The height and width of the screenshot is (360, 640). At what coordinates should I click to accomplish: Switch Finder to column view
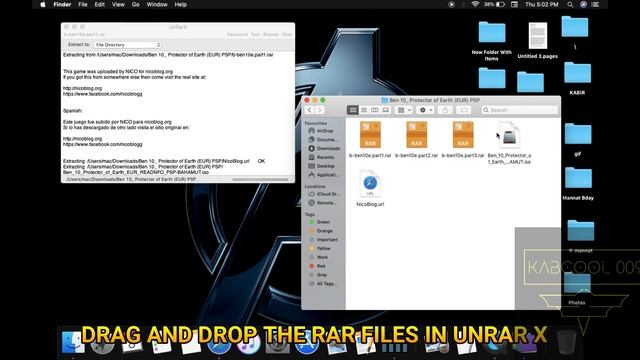coord(374,110)
